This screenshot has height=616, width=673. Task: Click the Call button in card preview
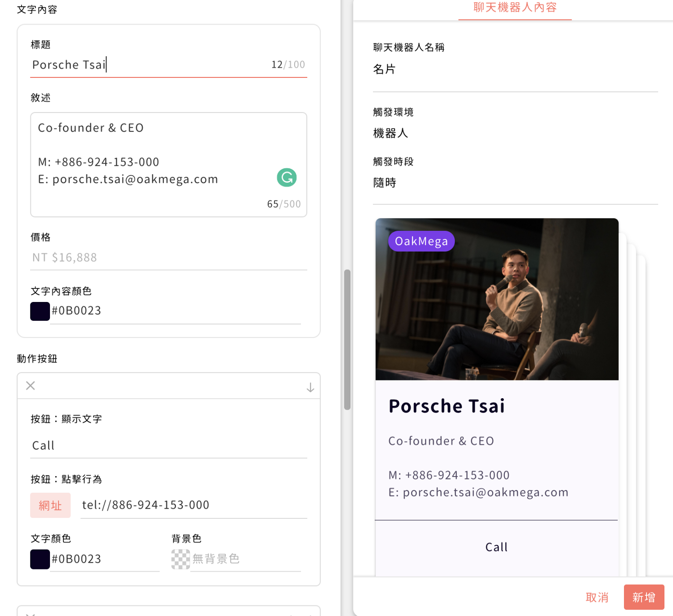(x=497, y=547)
